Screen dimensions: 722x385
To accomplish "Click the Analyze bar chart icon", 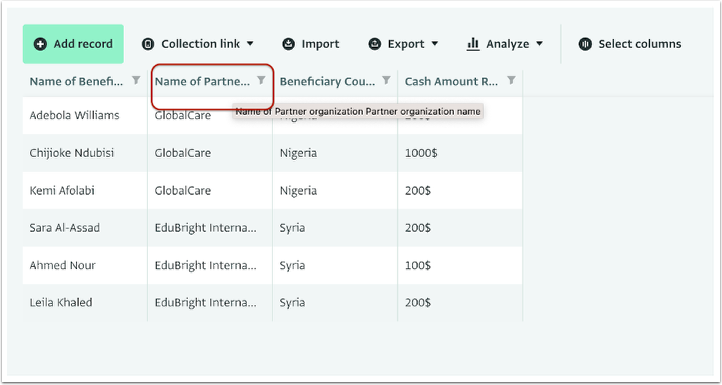I will [x=473, y=44].
